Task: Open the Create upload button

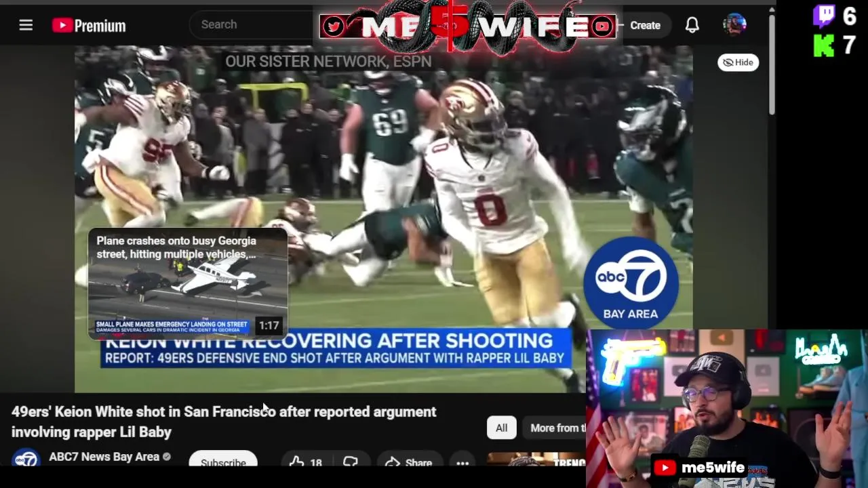Action: [645, 26]
